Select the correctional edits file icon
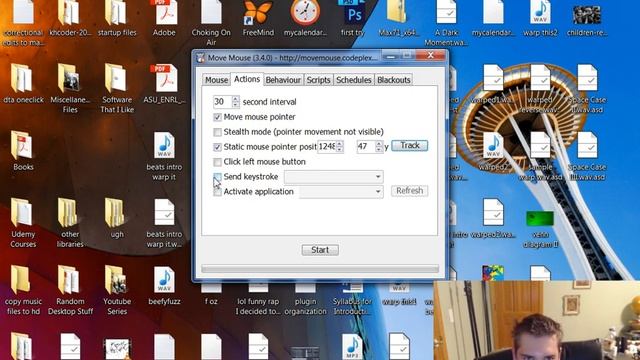This screenshot has height=360, width=640. pyautogui.click(x=23, y=23)
